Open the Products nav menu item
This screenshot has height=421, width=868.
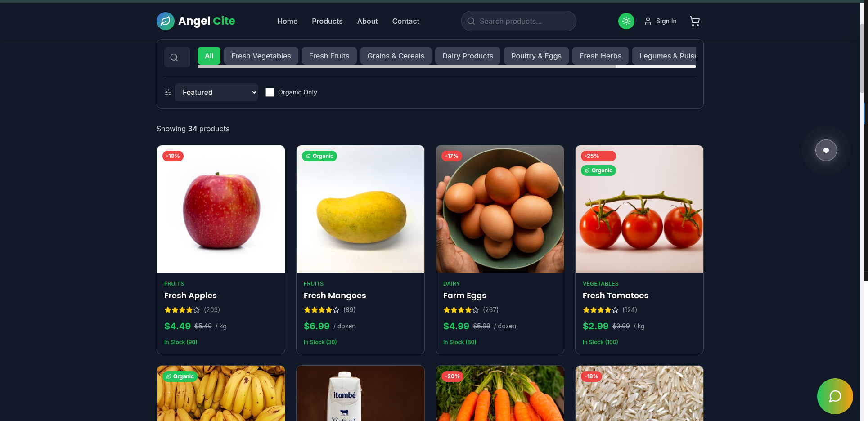[x=327, y=21]
